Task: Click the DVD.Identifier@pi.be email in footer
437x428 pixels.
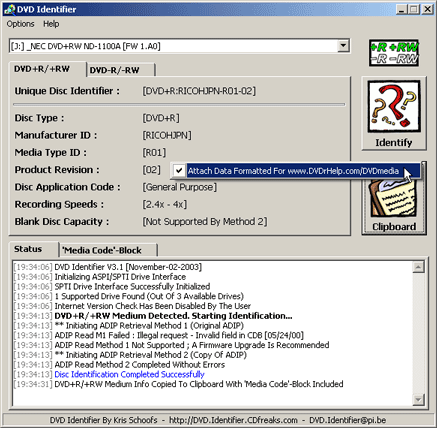Action: [347, 420]
